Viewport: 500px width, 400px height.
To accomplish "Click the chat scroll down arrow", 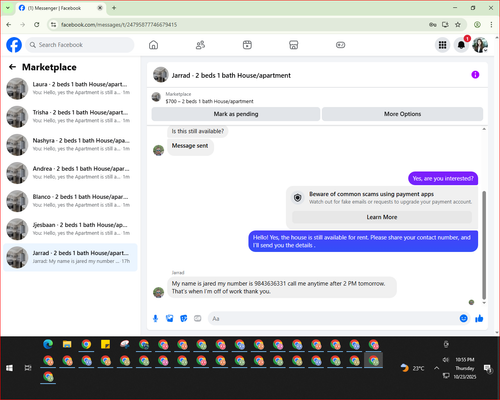I will coord(484,303).
